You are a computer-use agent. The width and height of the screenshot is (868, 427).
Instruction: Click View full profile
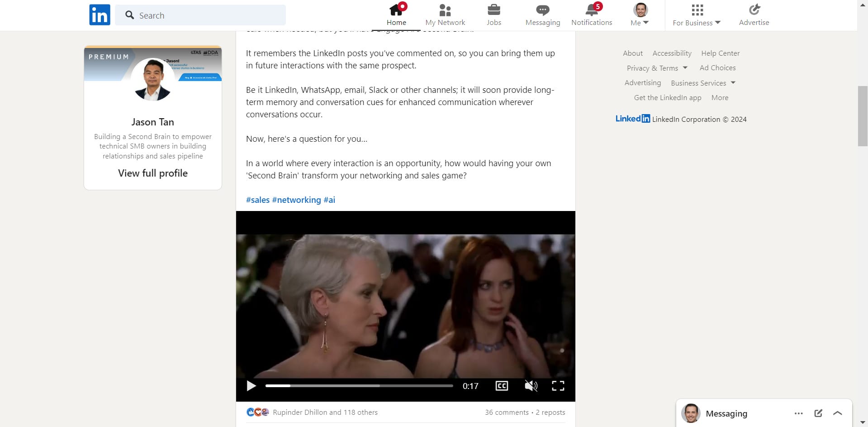[x=153, y=173]
